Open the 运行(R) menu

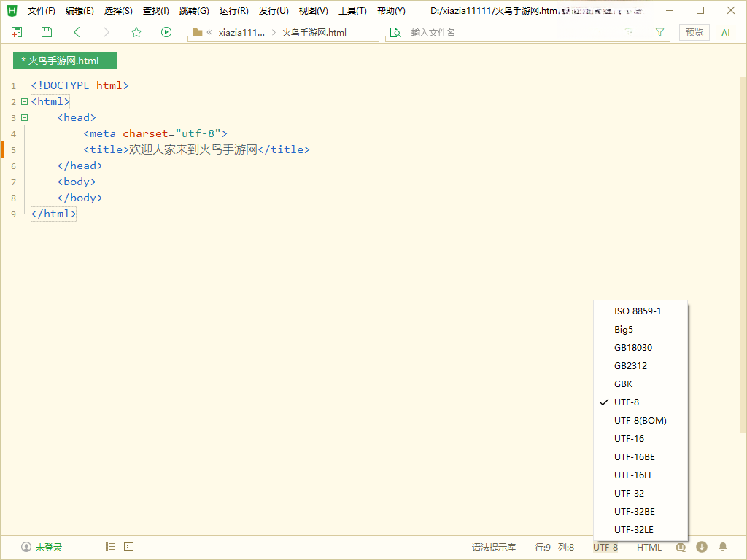[234, 10]
